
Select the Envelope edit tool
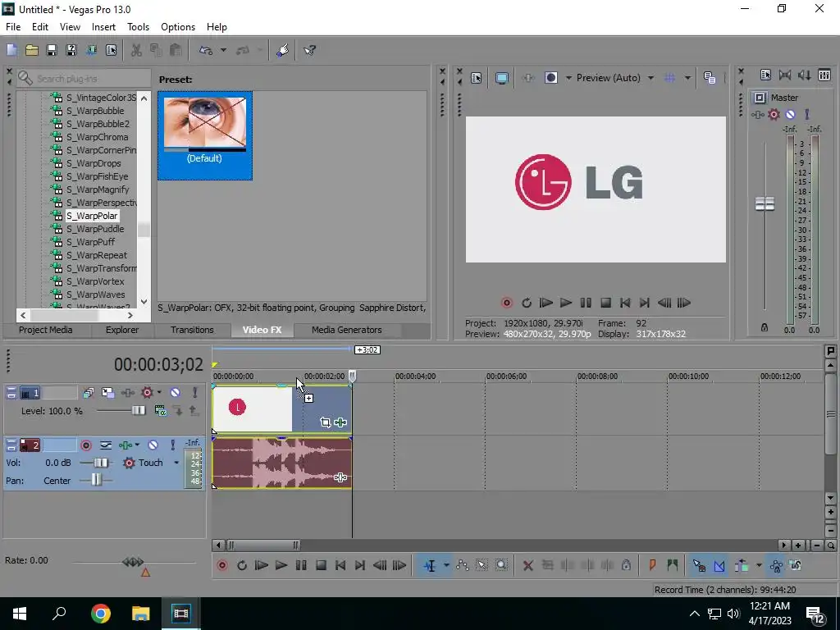[x=462, y=565]
